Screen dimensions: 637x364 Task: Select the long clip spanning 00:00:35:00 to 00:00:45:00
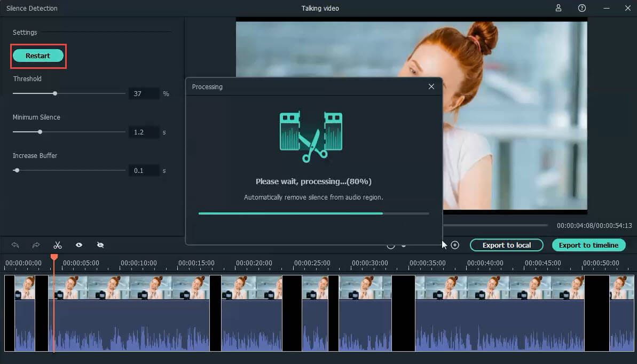coord(500,313)
